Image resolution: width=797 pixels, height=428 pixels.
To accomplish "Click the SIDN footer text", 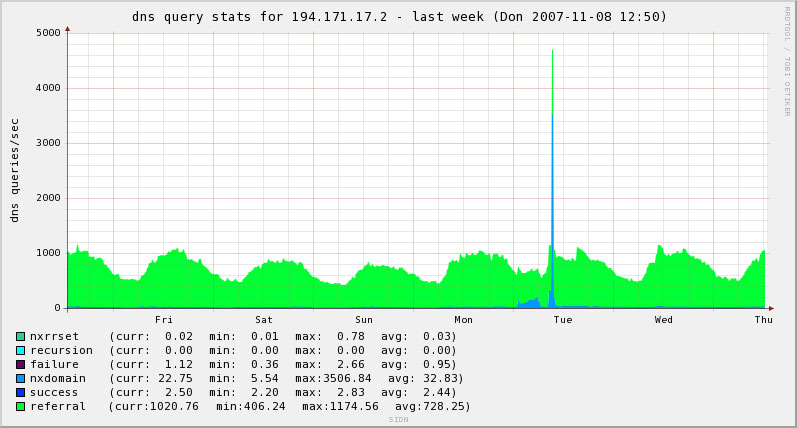I will pyautogui.click(x=398, y=420).
